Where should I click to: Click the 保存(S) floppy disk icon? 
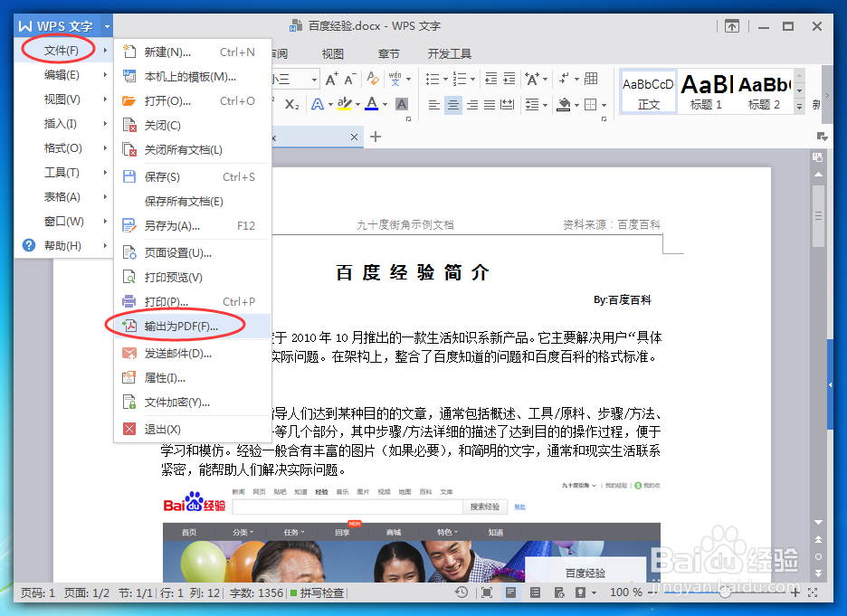click(x=129, y=176)
